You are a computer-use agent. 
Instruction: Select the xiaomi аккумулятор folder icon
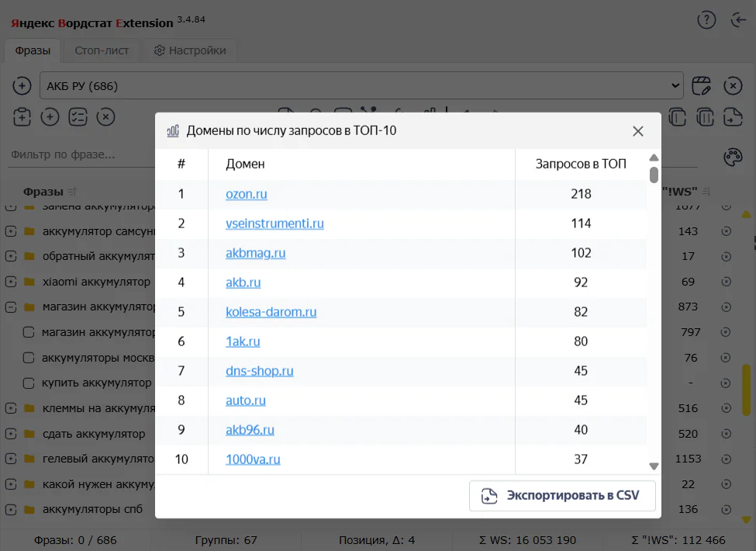point(29,281)
